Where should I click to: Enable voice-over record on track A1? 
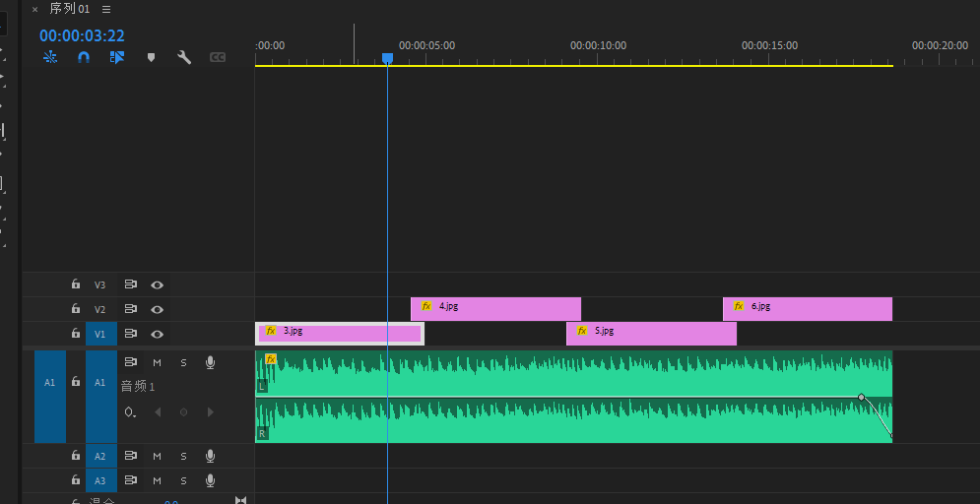(210, 362)
